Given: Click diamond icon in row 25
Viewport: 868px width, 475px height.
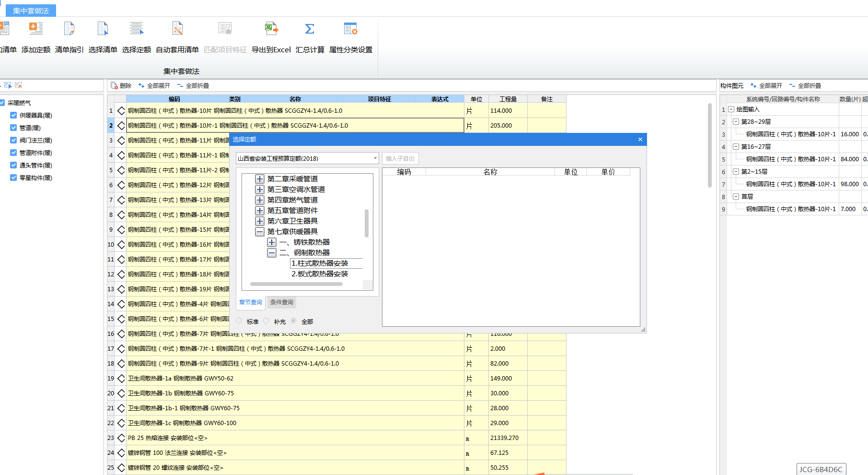Looking at the screenshot, I should [x=121, y=468].
